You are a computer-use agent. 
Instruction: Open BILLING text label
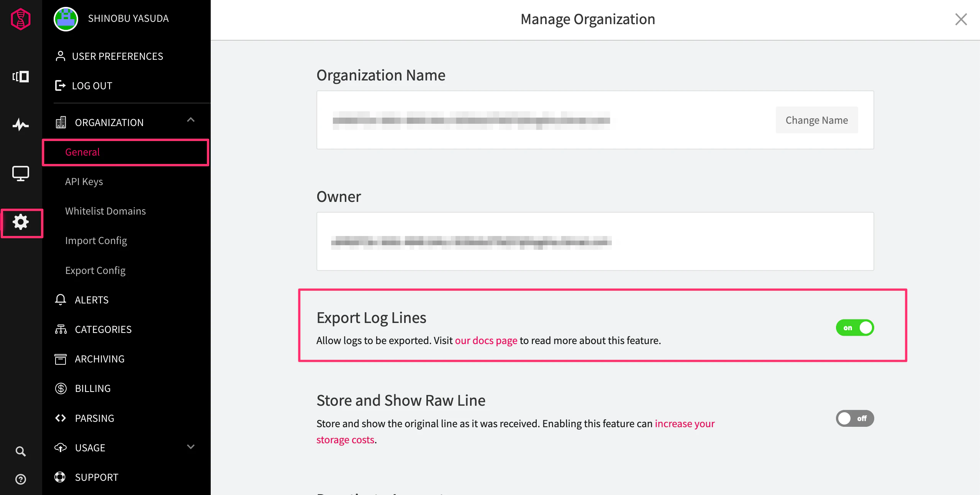pyautogui.click(x=93, y=388)
